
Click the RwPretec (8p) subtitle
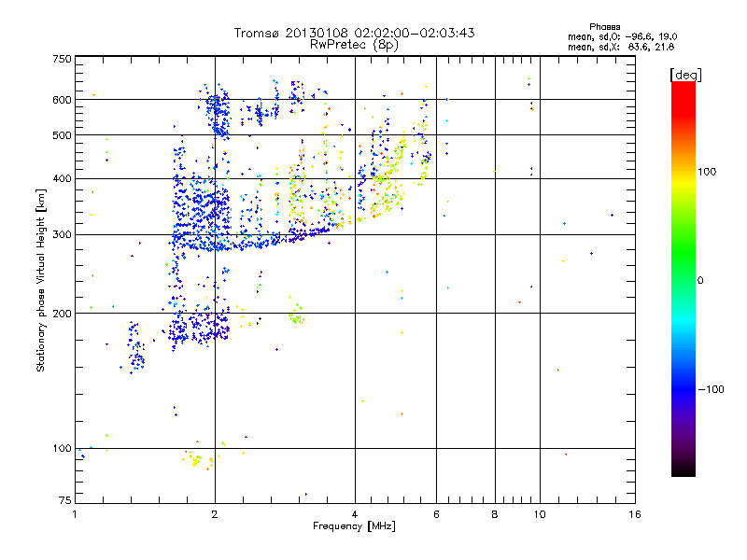(354, 44)
